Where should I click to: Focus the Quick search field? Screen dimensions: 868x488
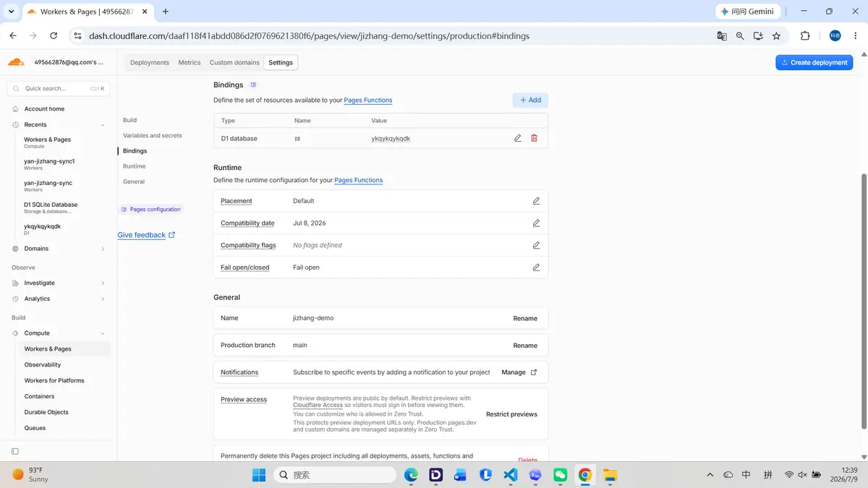coord(59,88)
